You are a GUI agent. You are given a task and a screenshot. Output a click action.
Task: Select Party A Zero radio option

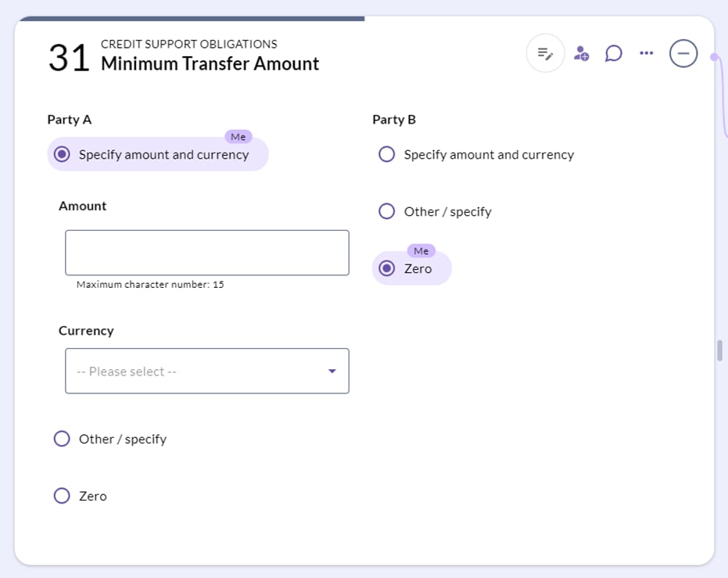tap(62, 496)
